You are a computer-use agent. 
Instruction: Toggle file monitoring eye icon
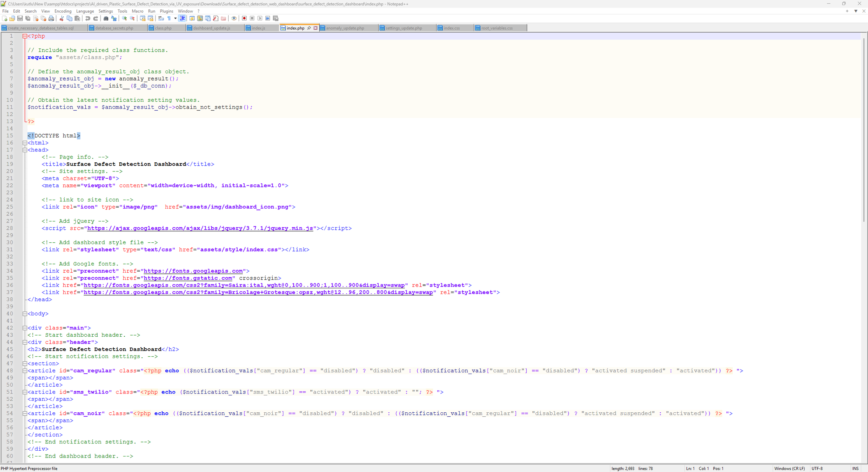(234, 18)
